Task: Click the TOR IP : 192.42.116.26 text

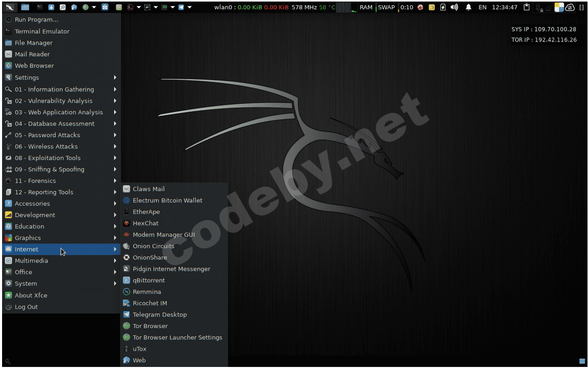Action: coord(544,40)
